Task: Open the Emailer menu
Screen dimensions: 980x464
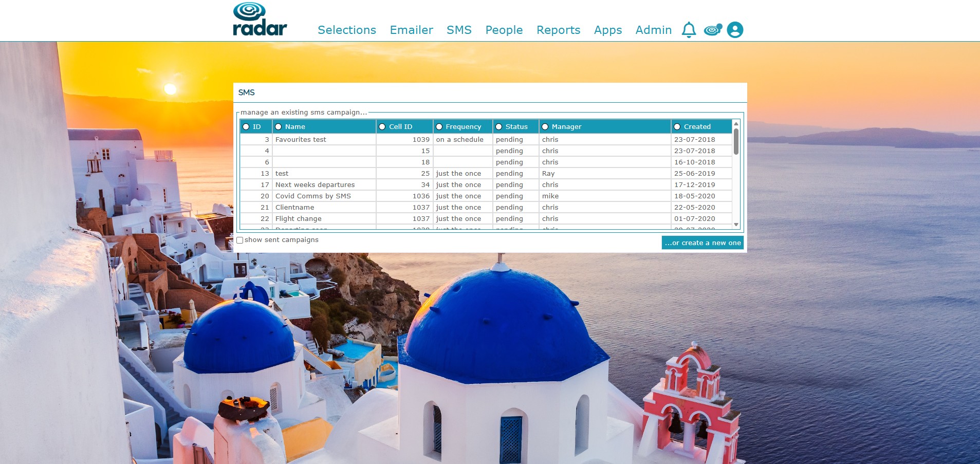Action: pyautogui.click(x=411, y=30)
